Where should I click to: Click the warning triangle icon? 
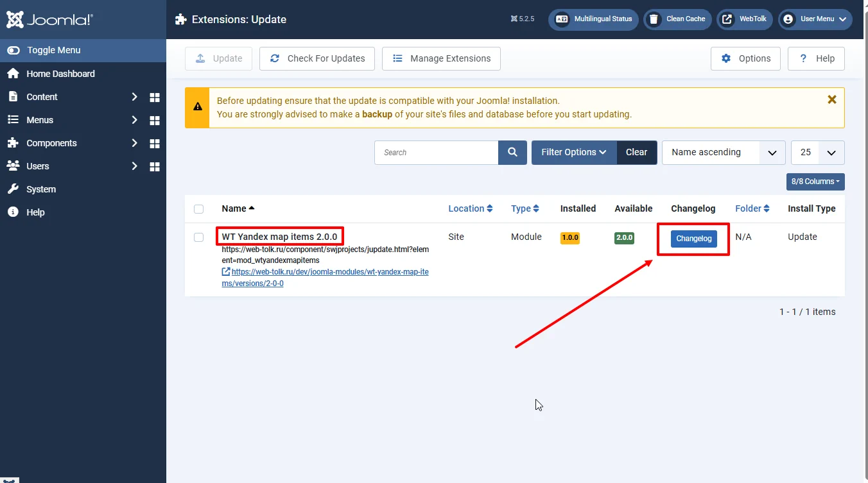click(x=197, y=107)
